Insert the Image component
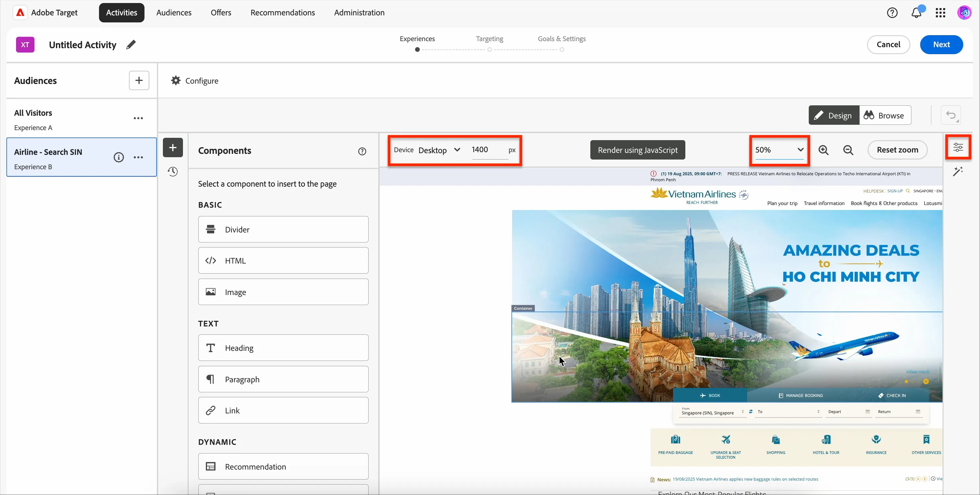Image resolution: width=980 pixels, height=495 pixels. pyautogui.click(x=283, y=292)
